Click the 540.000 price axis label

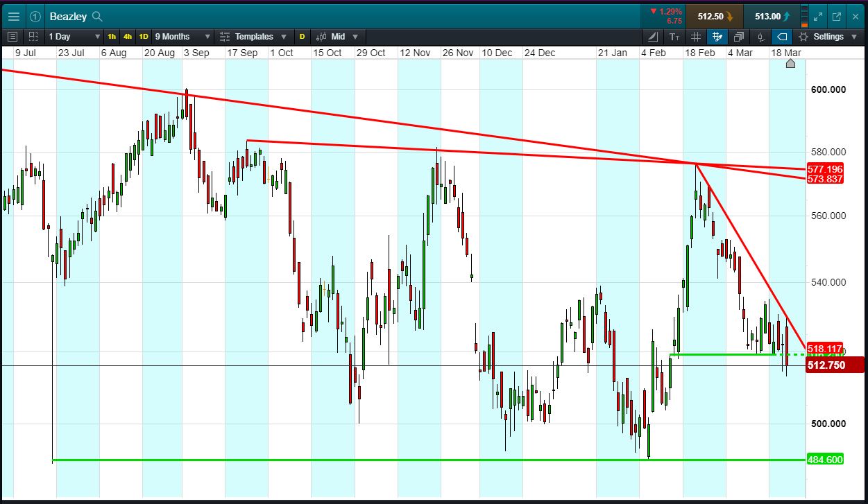point(828,282)
